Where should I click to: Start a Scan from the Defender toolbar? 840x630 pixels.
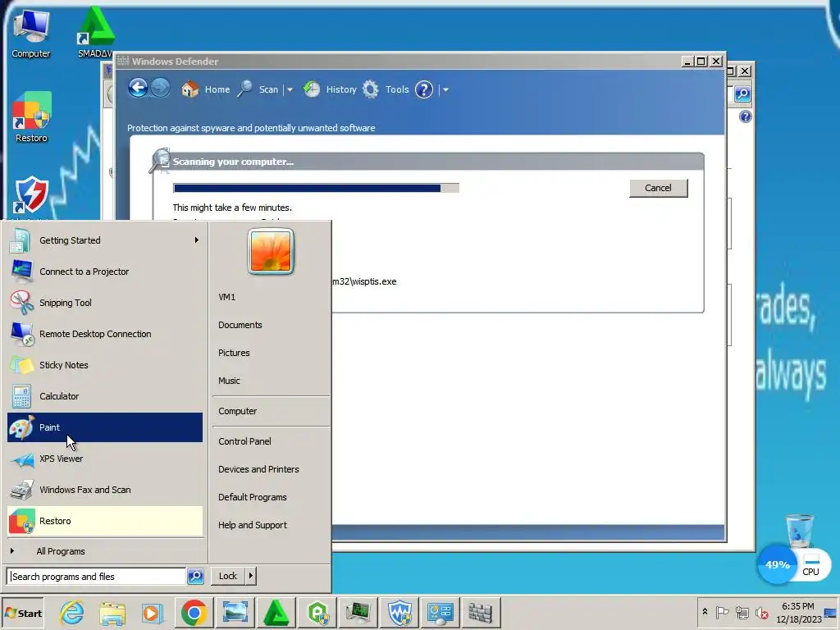[x=259, y=89]
